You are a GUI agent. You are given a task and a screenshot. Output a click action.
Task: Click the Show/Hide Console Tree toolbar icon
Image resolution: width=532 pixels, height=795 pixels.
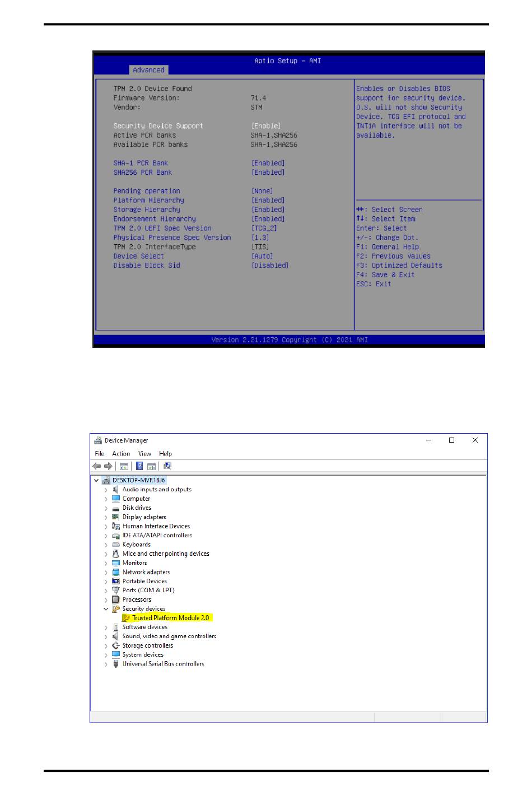[x=124, y=466]
